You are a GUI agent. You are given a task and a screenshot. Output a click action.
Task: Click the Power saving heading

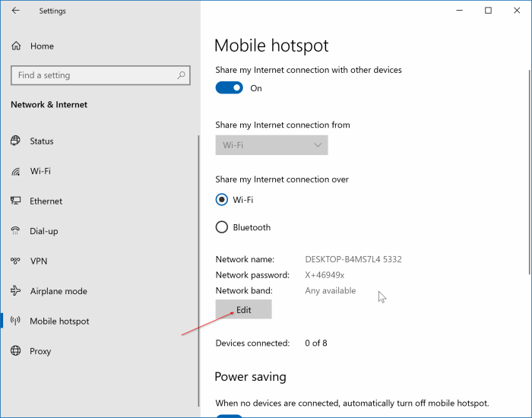(250, 377)
